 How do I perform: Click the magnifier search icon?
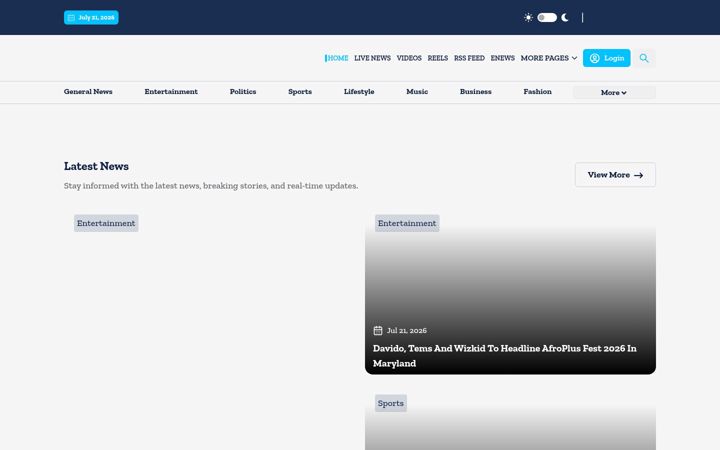pos(644,58)
